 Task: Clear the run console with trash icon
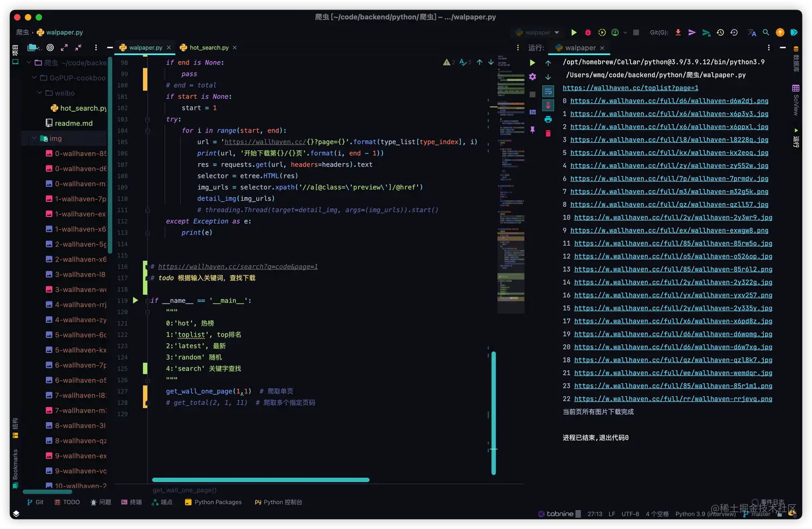[548, 132]
